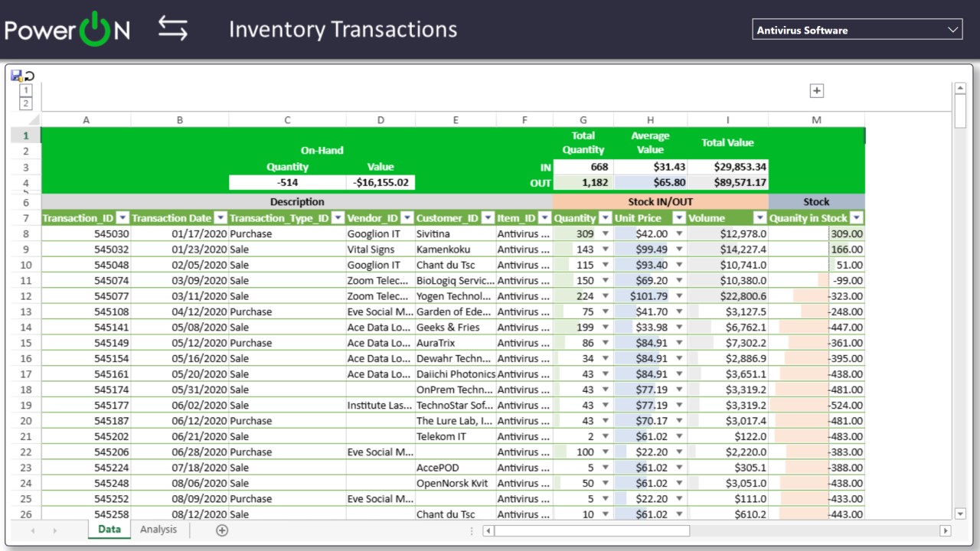980x551 pixels.
Task: Click customer cell AccePOD
Action: coord(456,468)
